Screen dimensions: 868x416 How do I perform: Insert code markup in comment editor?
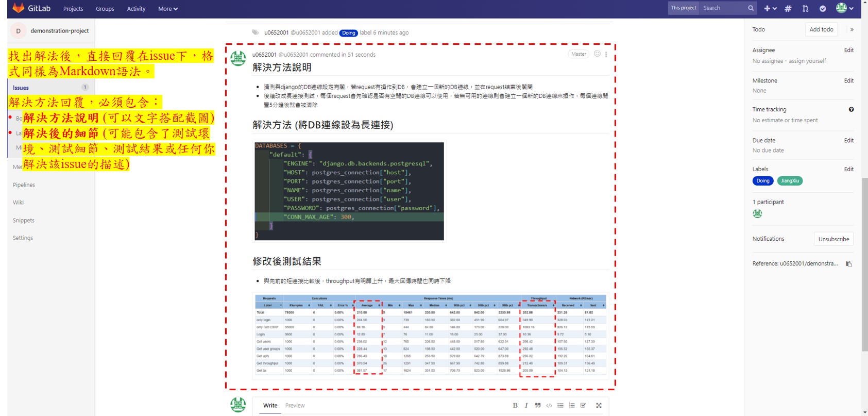(x=549, y=406)
